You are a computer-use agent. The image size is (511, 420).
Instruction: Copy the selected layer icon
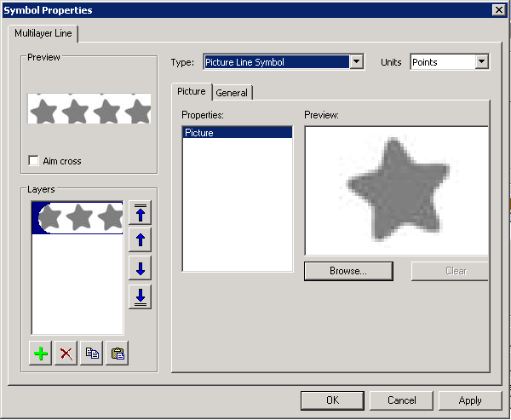pos(92,354)
